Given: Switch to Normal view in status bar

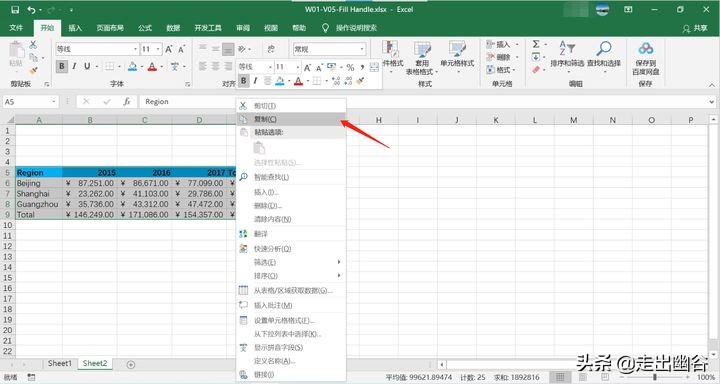Looking at the screenshot, I should (560, 377).
